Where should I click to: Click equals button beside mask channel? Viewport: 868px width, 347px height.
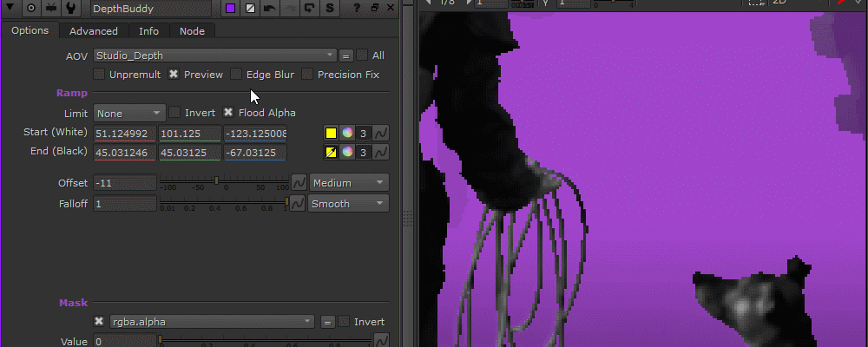[x=328, y=322]
